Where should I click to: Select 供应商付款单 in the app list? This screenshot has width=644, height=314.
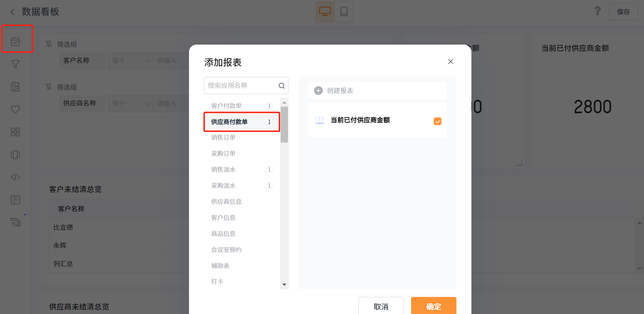point(242,122)
